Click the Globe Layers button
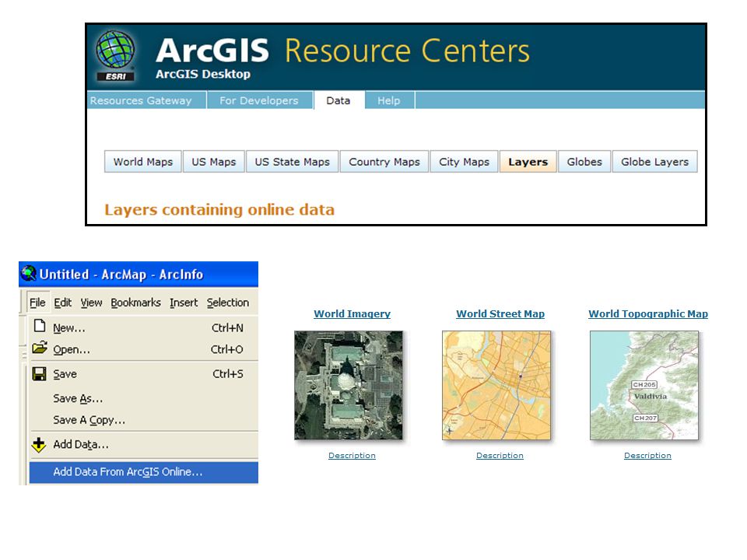747x560 pixels. 654,162
